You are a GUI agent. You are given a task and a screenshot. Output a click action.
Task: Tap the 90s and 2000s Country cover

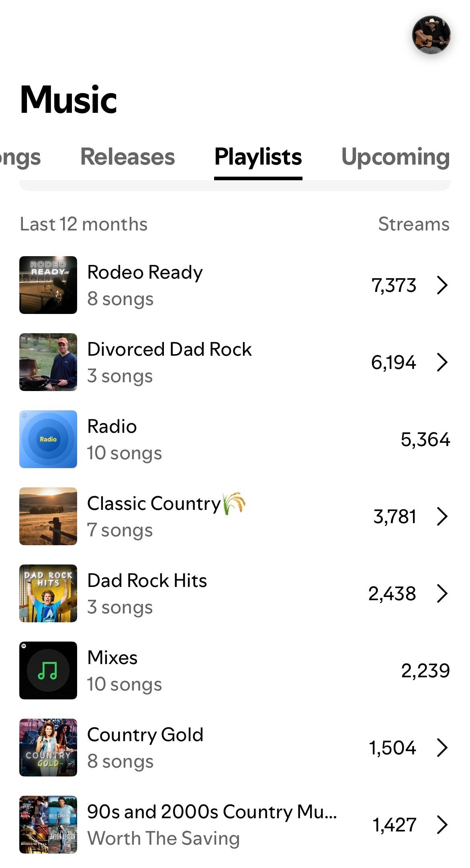48,825
